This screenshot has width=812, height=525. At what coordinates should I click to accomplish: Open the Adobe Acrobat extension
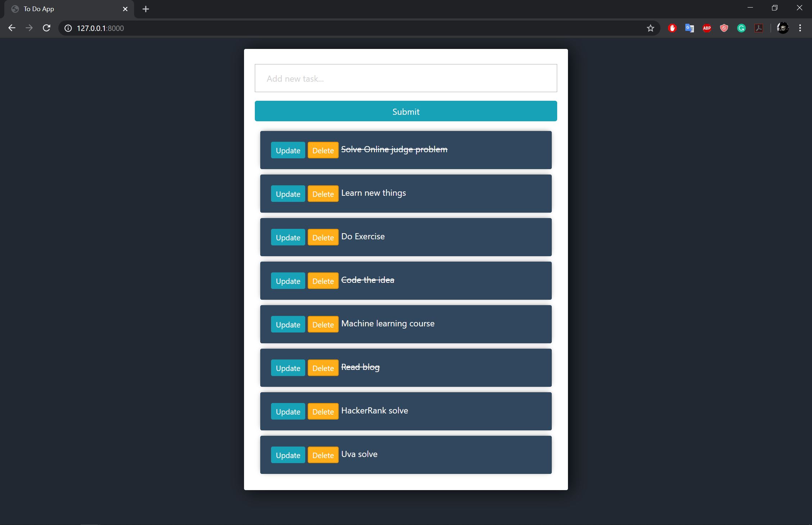pyautogui.click(x=759, y=28)
